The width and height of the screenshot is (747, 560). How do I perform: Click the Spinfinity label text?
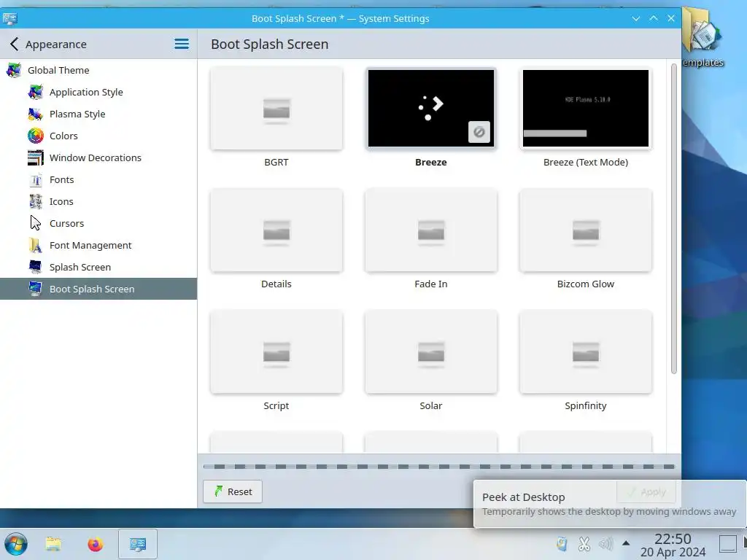[x=586, y=405]
